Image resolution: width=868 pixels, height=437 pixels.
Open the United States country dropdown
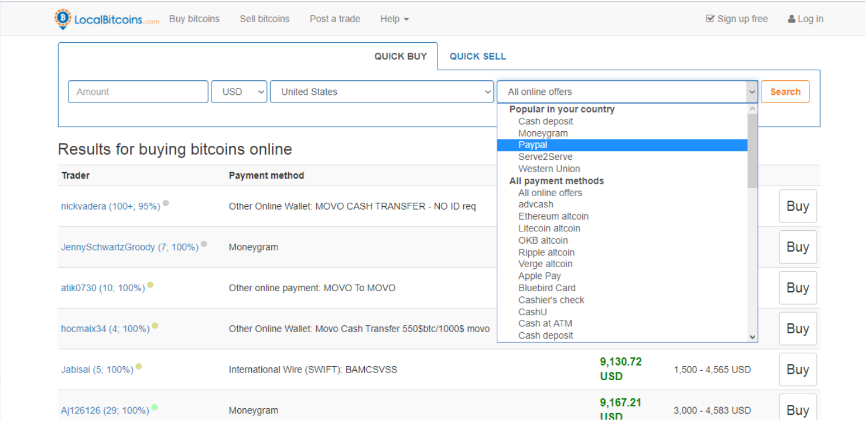tap(381, 92)
